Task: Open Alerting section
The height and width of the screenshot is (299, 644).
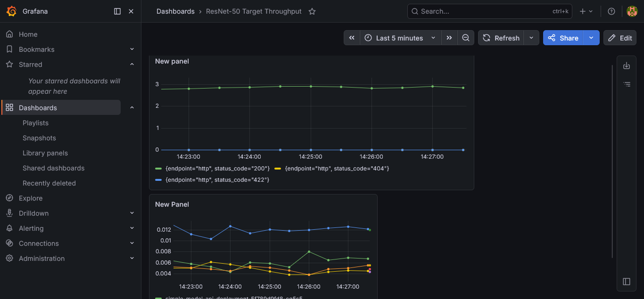Action: 31,228
